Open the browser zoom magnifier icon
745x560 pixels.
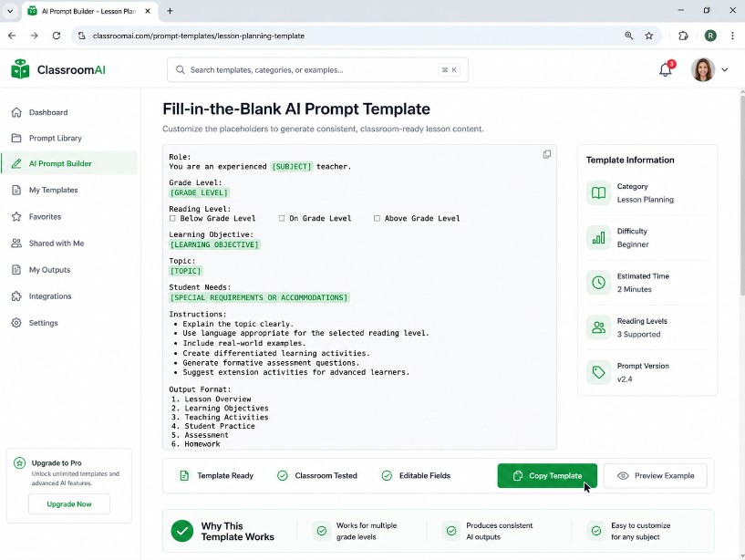point(628,36)
